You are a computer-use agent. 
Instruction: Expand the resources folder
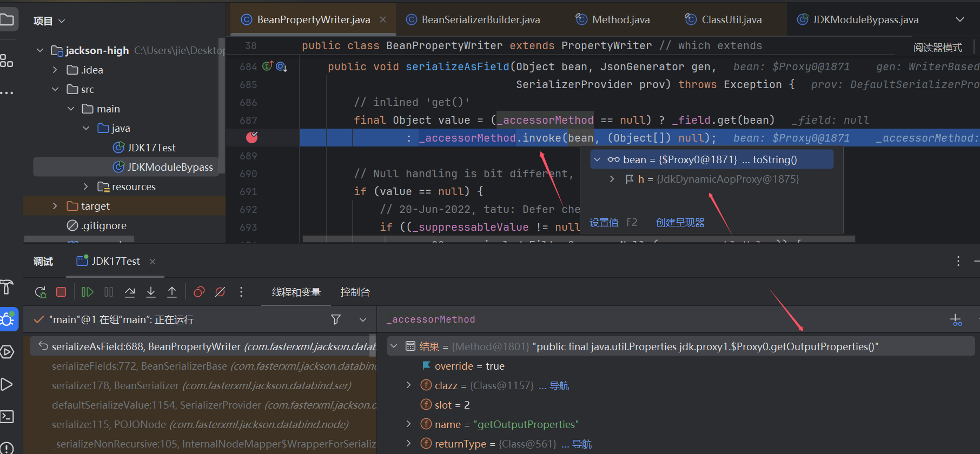pyautogui.click(x=86, y=186)
